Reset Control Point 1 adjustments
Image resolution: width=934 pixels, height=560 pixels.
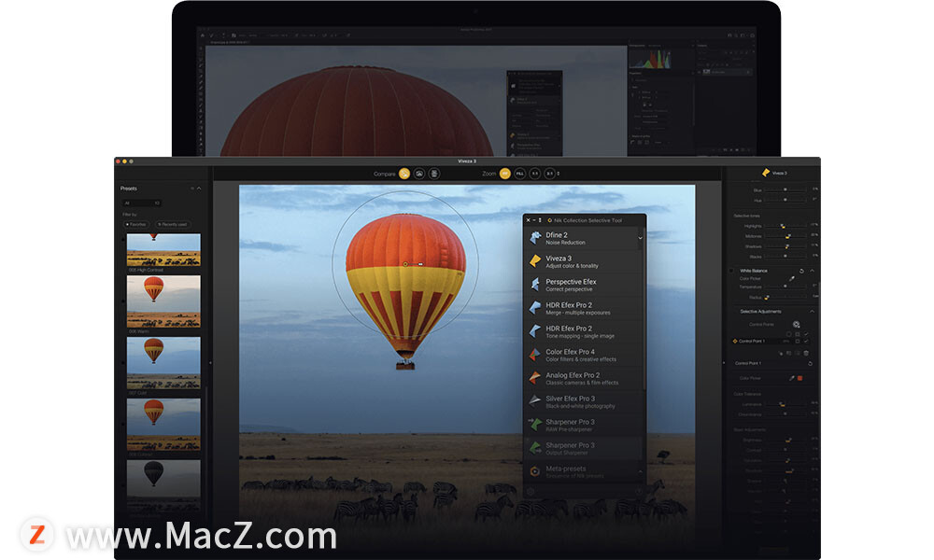coord(810,363)
